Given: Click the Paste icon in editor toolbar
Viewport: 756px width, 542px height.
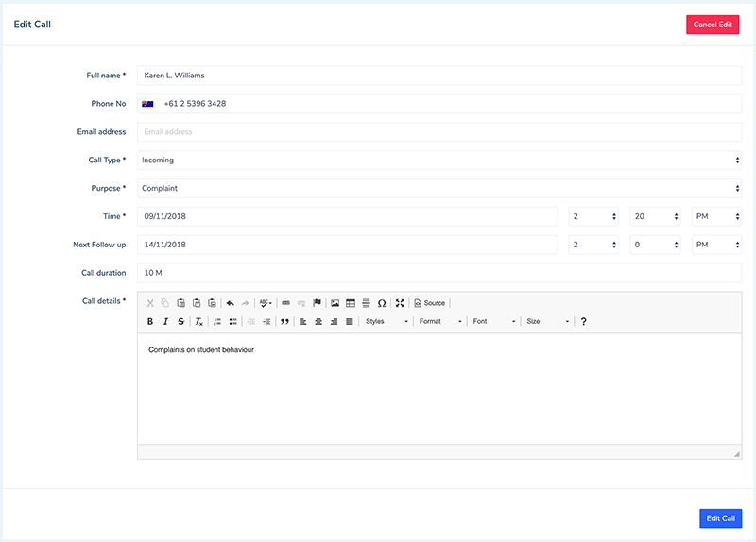Looking at the screenshot, I should (180, 303).
